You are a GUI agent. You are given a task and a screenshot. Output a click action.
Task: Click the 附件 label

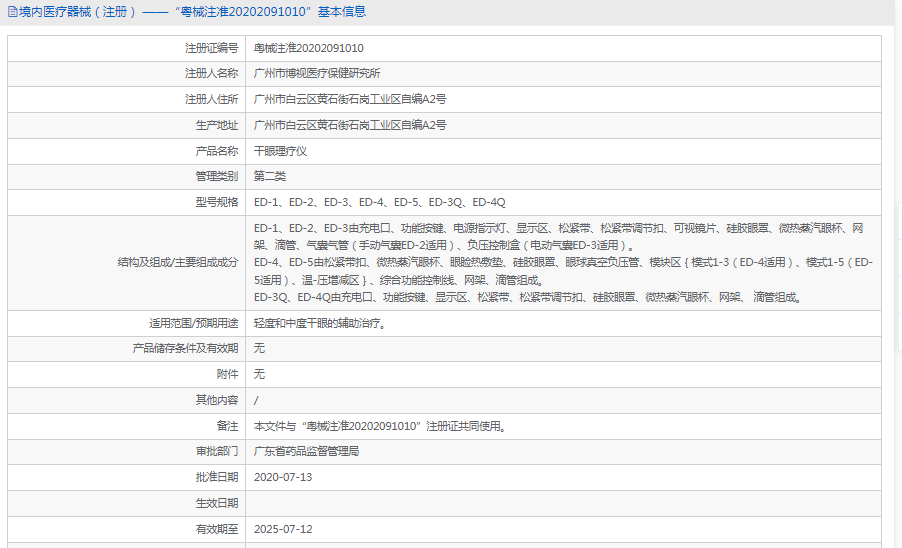(227, 374)
